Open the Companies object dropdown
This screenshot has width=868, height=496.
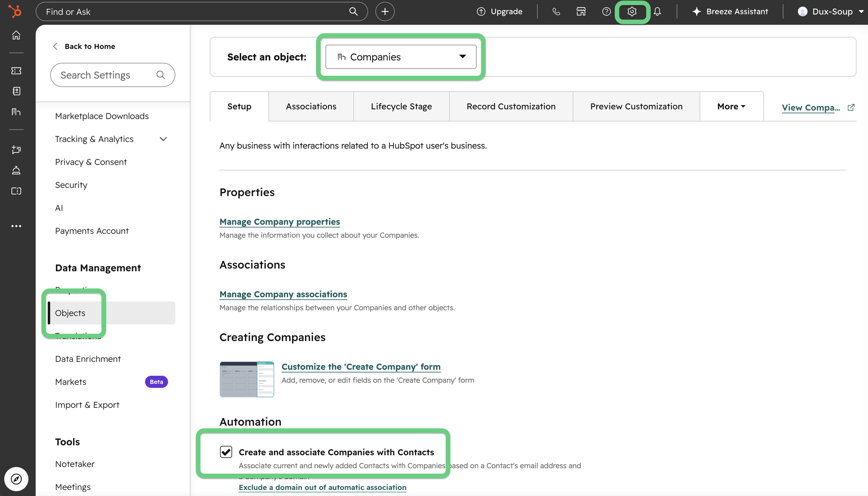(401, 56)
